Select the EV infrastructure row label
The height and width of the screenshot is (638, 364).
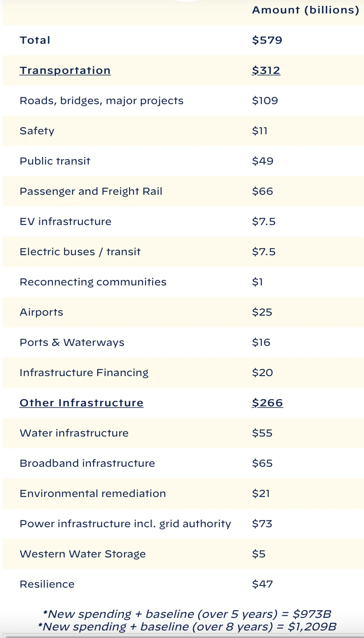(x=65, y=222)
